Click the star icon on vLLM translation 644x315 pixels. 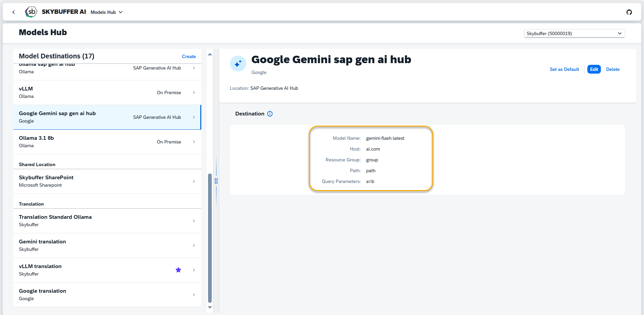click(x=178, y=270)
